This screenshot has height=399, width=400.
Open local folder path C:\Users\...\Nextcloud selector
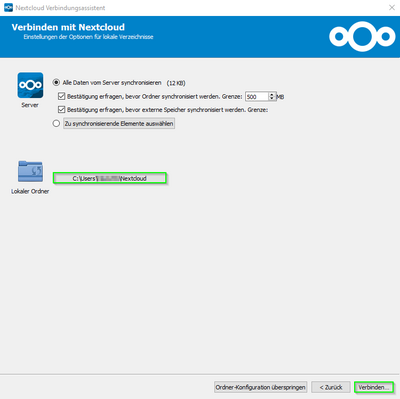[x=110, y=178]
